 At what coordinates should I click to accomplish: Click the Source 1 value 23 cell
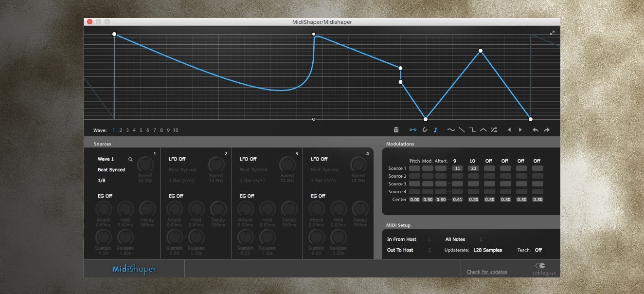(x=473, y=168)
